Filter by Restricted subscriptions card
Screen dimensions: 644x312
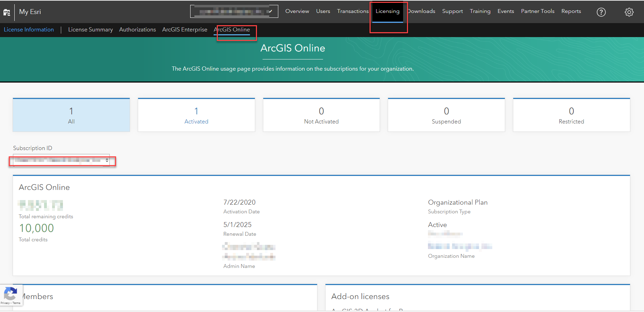point(572,115)
